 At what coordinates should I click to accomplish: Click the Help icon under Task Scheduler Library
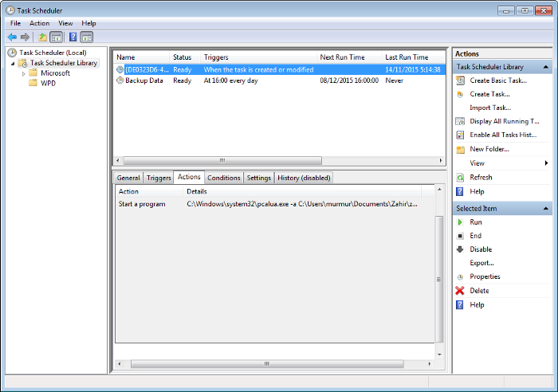(x=460, y=192)
